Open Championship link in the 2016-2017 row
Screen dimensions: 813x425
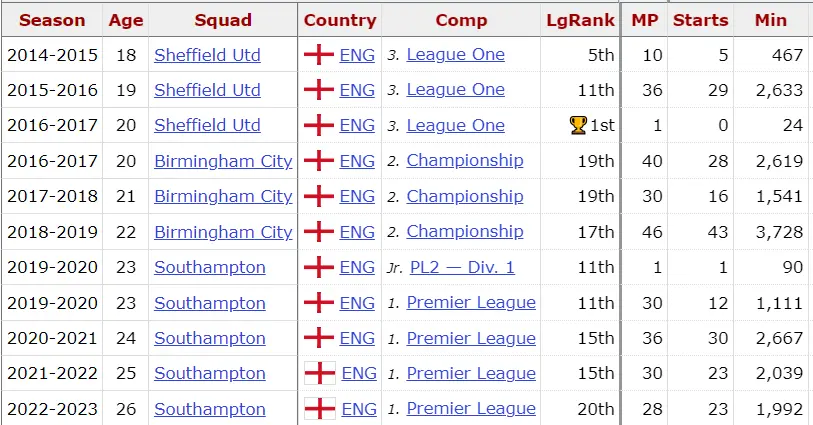465,161
